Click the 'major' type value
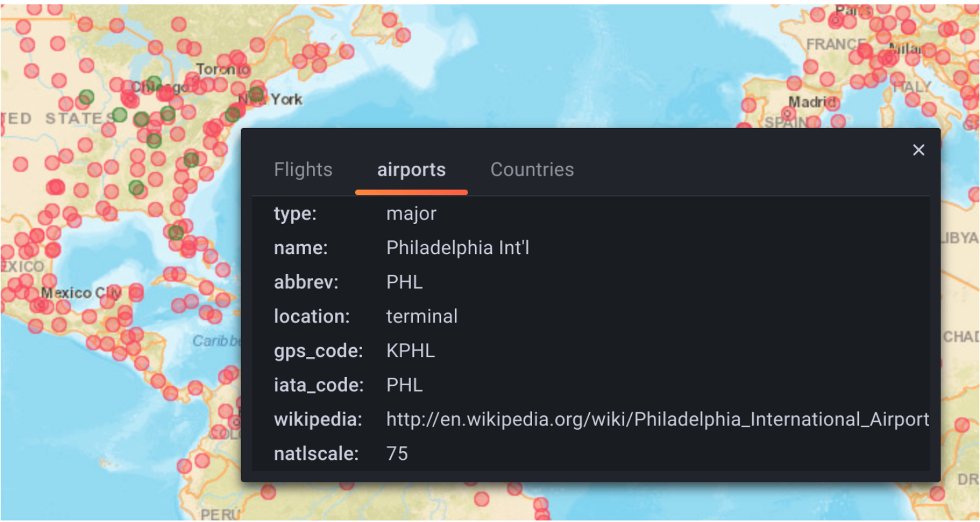980x522 pixels. pyautogui.click(x=411, y=214)
